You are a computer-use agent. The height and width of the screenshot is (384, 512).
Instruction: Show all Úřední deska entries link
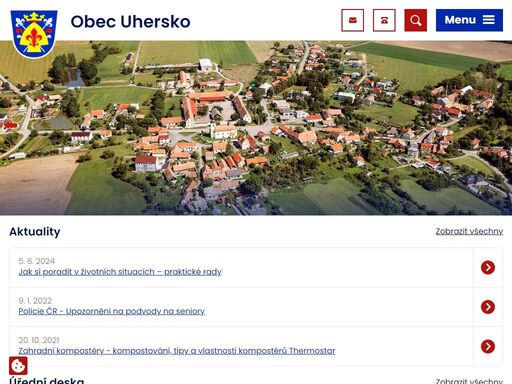(x=469, y=381)
